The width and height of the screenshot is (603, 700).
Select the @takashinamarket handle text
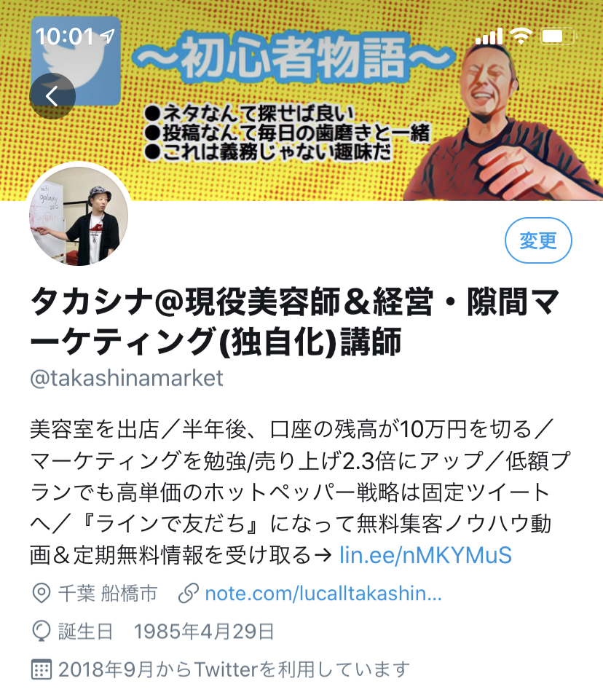pyautogui.click(x=126, y=378)
